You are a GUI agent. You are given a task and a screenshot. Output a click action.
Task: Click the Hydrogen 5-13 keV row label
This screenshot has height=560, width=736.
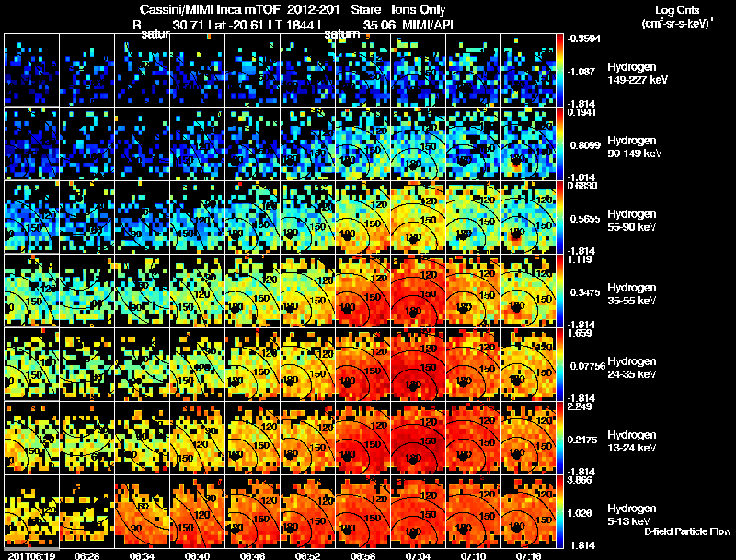630,515
